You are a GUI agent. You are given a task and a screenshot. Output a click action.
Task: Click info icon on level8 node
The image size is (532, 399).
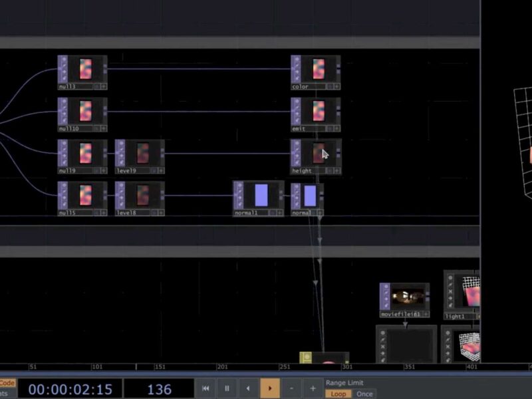(x=154, y=213)
